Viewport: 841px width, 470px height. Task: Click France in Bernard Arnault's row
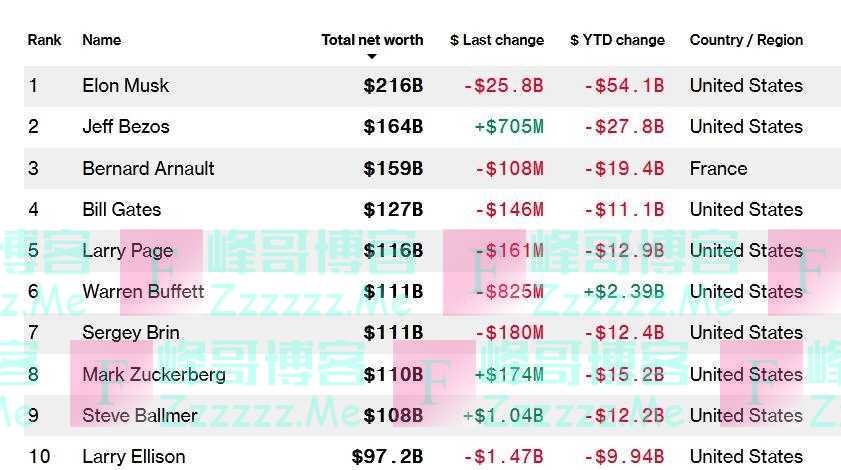718,168
